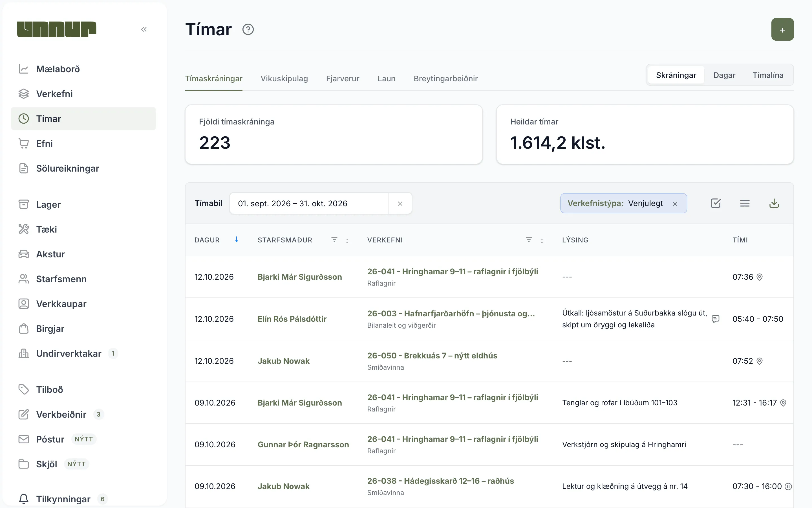This screenshot has height=508, width=812.
Task: Open Mælaborð in the sidebar
Action: [x=83, y=69]
